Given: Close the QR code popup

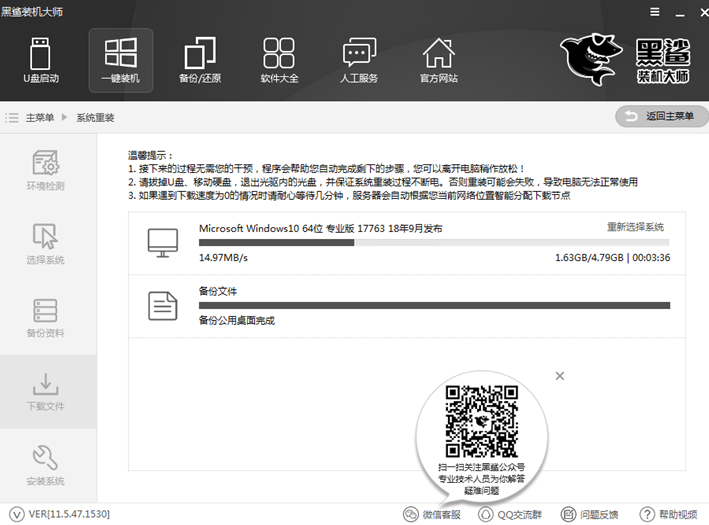Looking at the screenshot, I should click(x=560, y=375).
